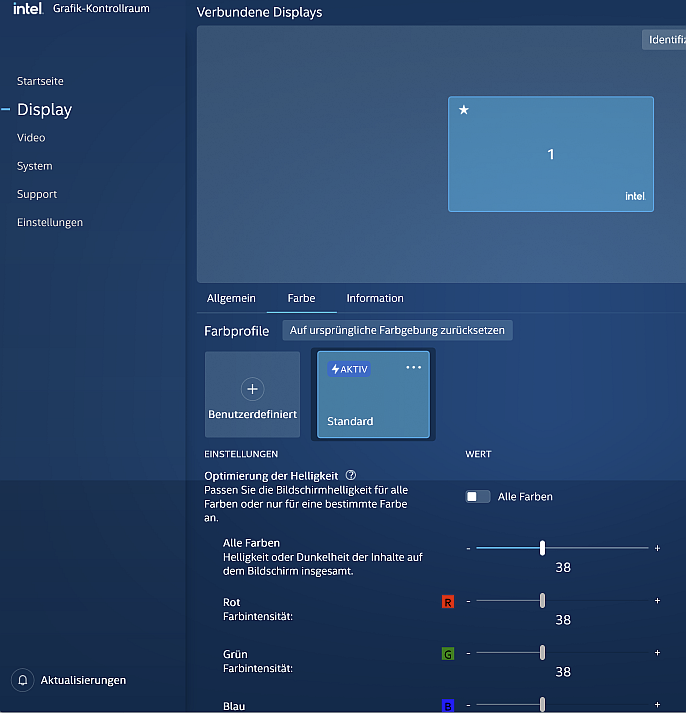Open System section in sidebar
This screenshot has height=713, width=686.
pyautogui.click(x=35, y=166)
